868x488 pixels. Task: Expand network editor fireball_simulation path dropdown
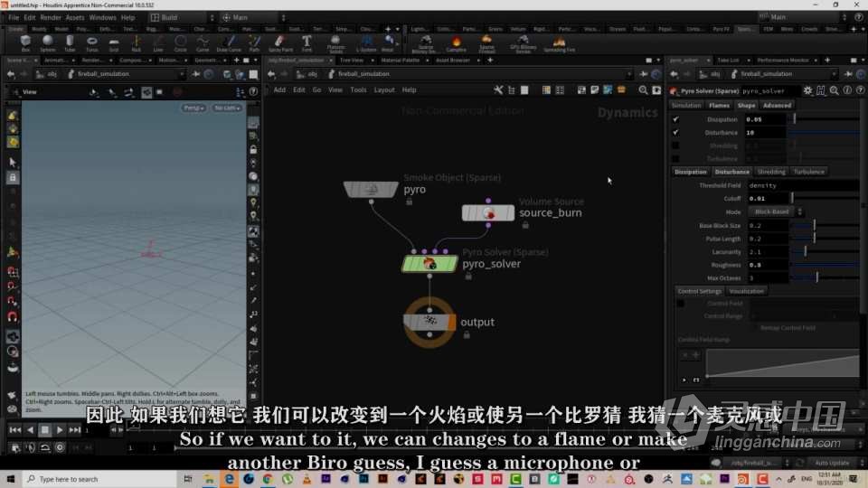tap(629, 73)
